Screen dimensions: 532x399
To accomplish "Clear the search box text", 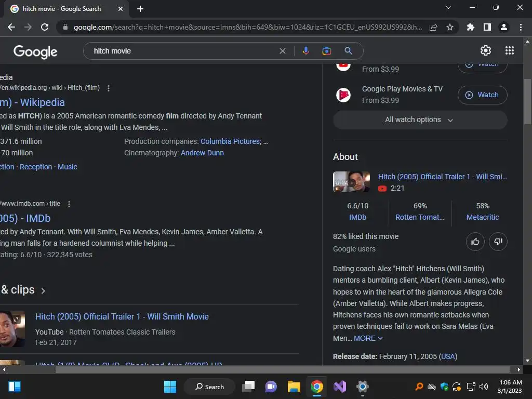I will point(282,51).
